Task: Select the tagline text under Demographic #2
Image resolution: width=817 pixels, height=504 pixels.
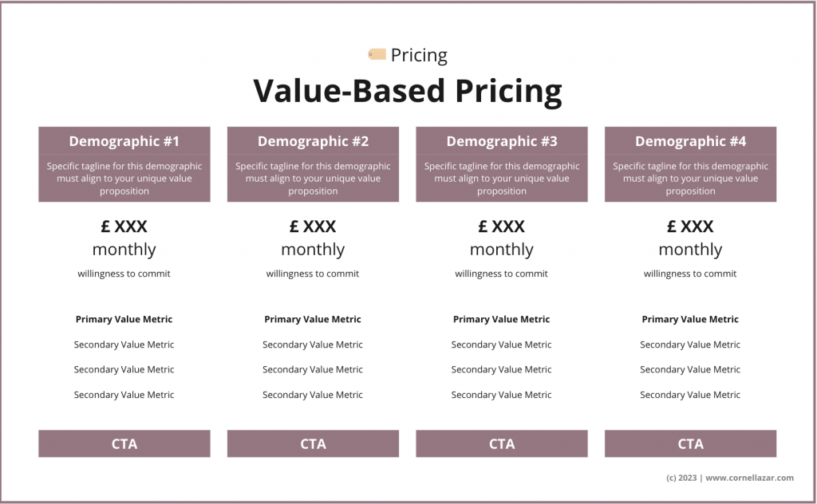Action: coord(313,179)
